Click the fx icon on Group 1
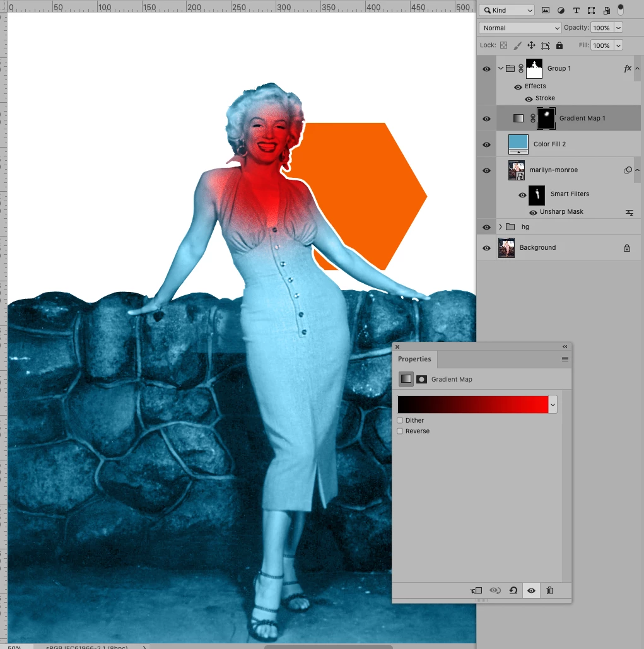Viewport: 644px width, 649px height. tap(628, 68)
